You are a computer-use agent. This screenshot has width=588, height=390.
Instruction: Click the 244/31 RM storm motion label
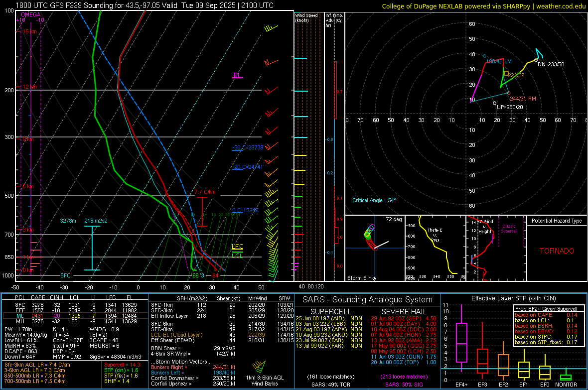523,99
